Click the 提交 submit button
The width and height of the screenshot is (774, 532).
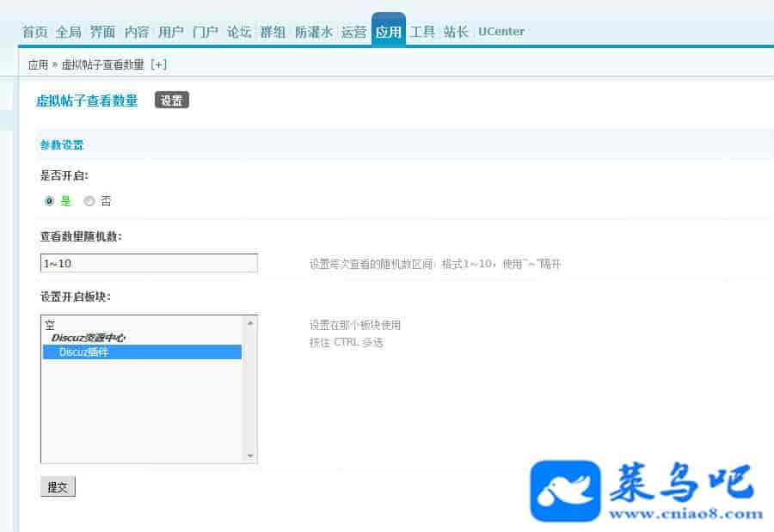click(58, 487)
